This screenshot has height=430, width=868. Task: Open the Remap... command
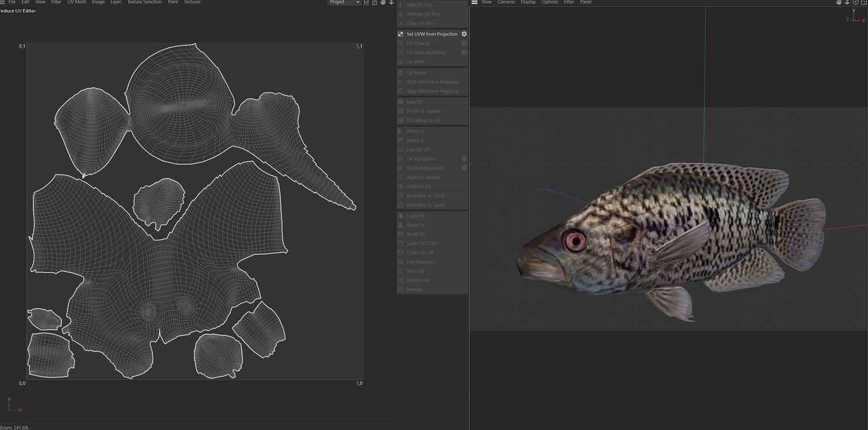pyautogui.click(x=432, y=289)
